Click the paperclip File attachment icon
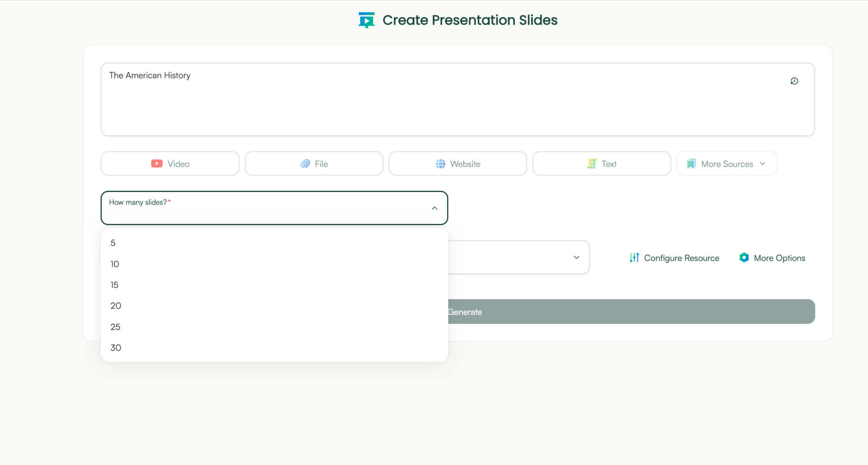The width and height of the screenshot is (868, 465). pyautogui.click(x=305, y=164)
